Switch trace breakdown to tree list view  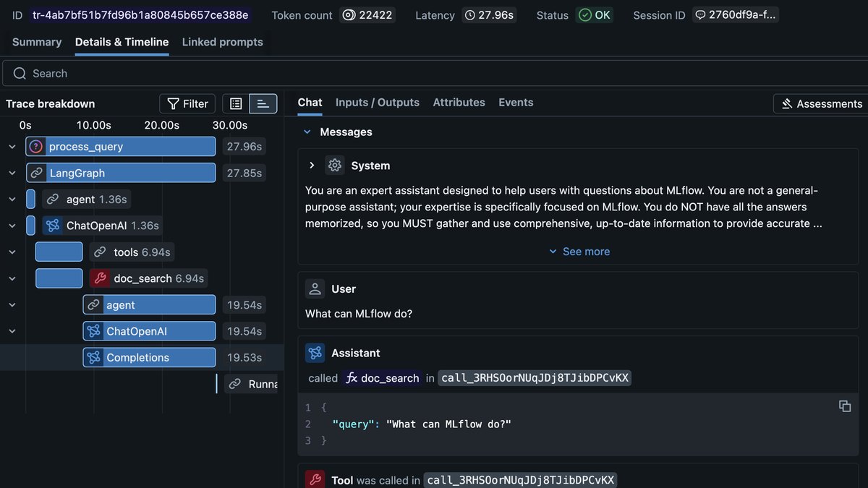tap(236, 104)
